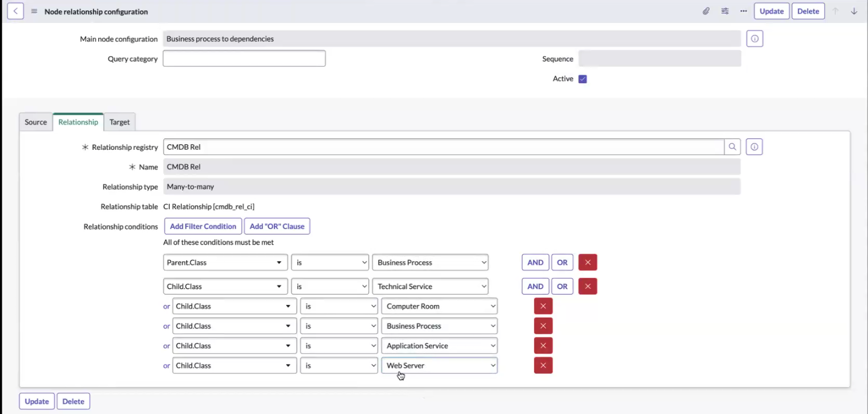Select the Relationship tab
868x414 pixels.
coord(78,122)
